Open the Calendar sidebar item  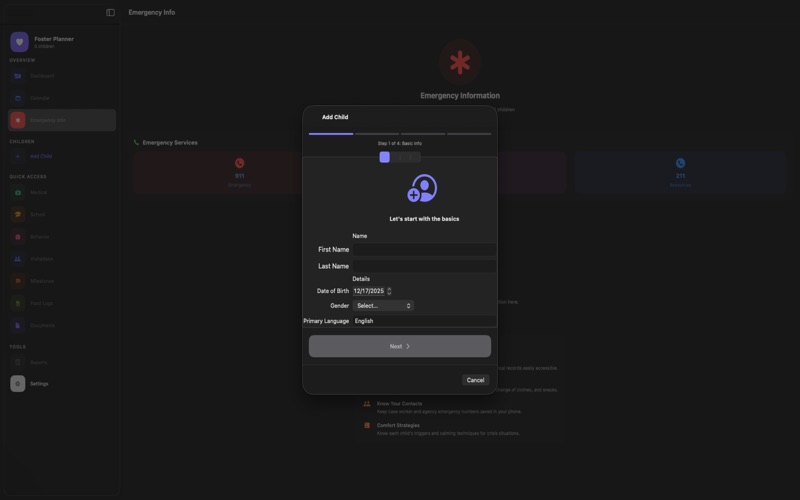point(61,98)
